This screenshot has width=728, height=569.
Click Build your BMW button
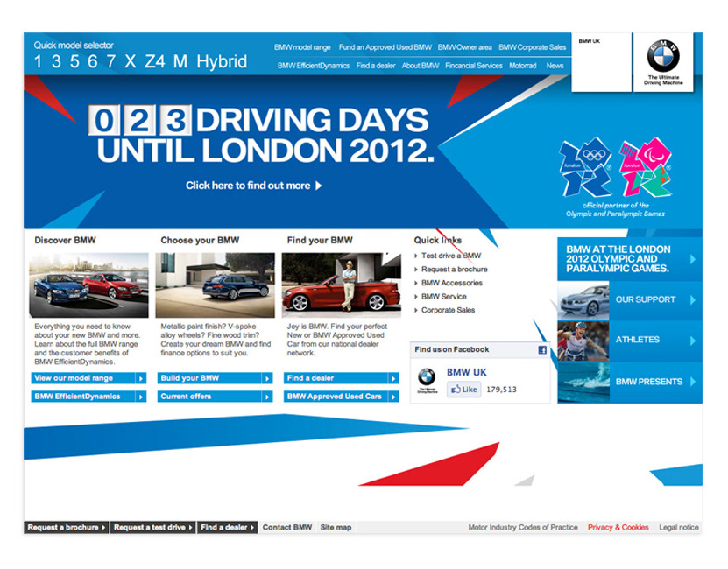click(215, 378)
